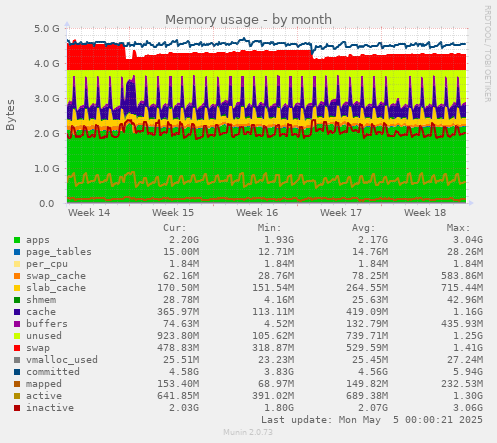Click the Last update timestamp line
497x443 pixels.
pos(372,420)
